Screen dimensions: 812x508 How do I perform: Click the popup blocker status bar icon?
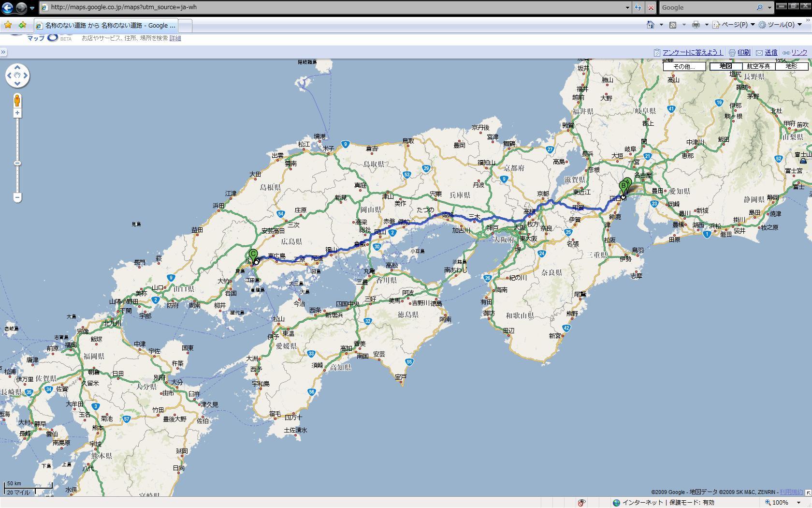coord(581,503)
